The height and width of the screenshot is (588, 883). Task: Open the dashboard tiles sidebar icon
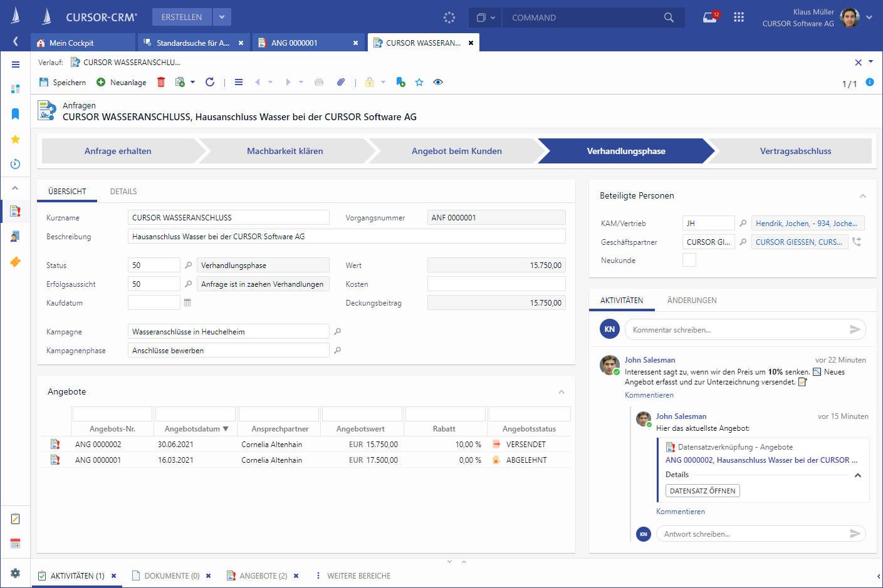pos(16,89)
